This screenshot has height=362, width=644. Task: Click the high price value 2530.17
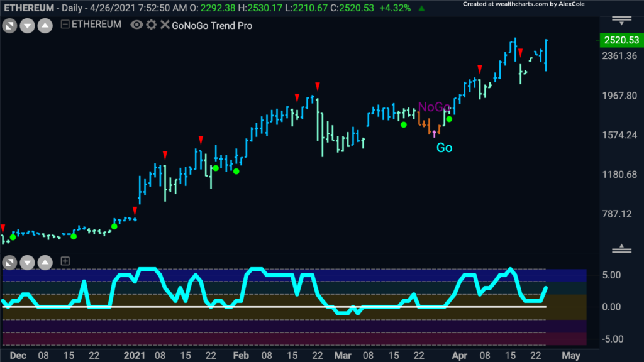tap(265, 8)
